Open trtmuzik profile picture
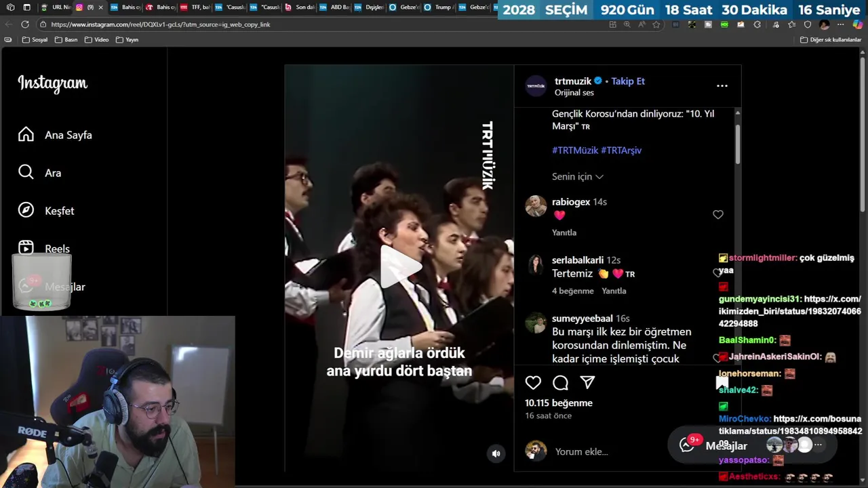 (x=536, y=86)
